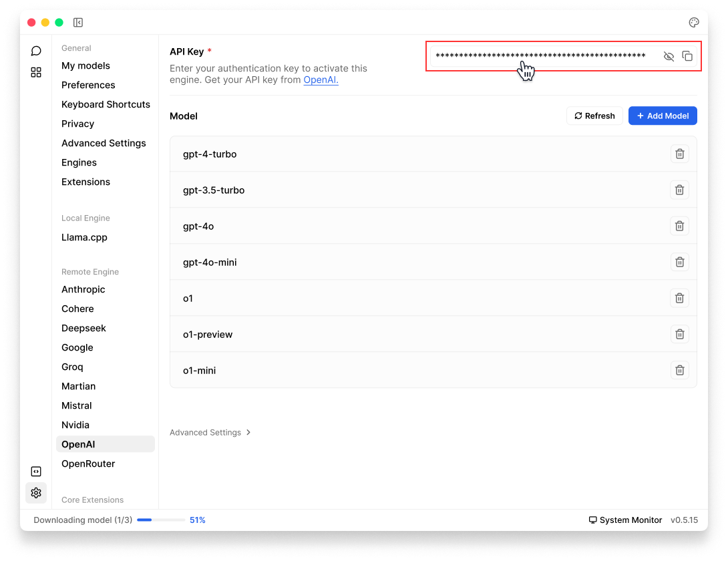Open Privacy settings
728x561 pixels.
coord(77,124)
